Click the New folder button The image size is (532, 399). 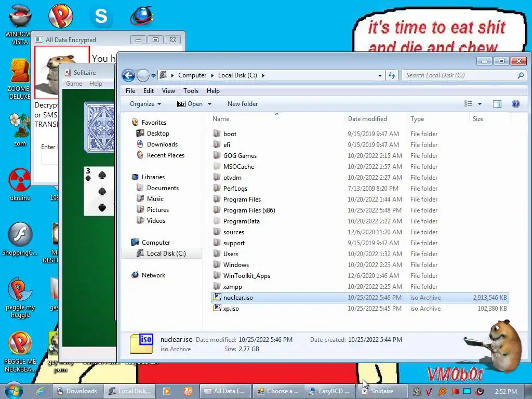coord(243,104)
